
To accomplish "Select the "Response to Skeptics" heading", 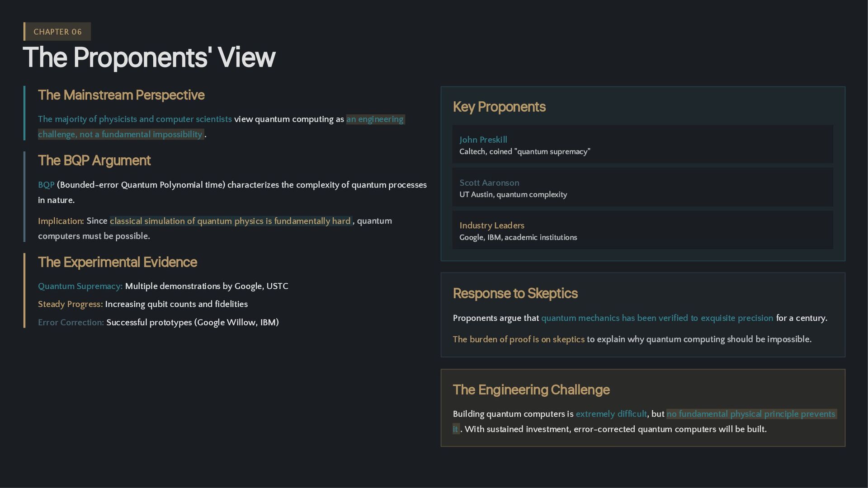I will (515, 293).
